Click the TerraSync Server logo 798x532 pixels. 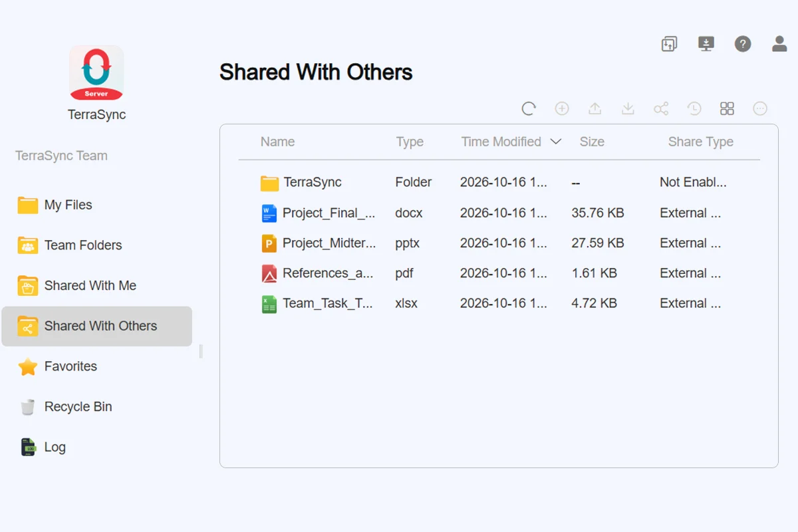96,73
